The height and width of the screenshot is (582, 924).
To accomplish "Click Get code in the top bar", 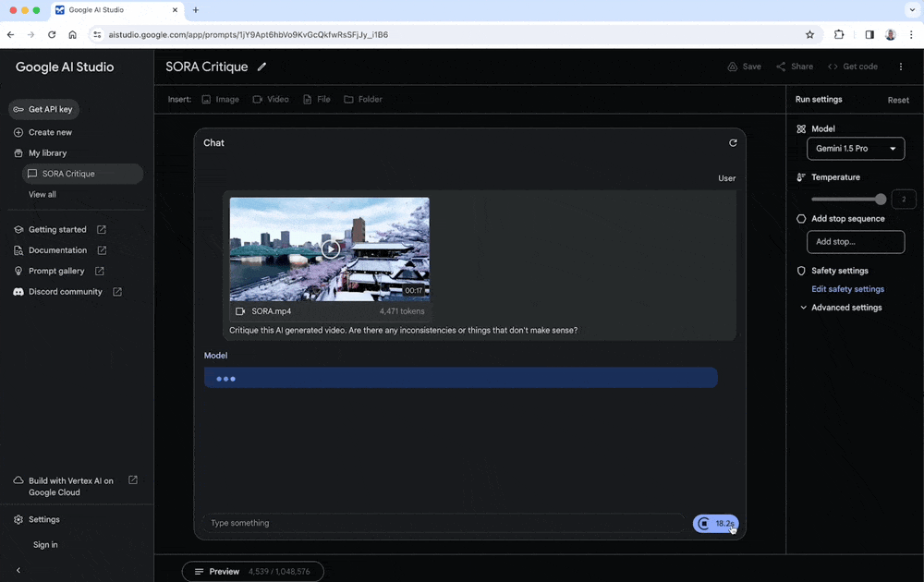I will tap(852, 67).
